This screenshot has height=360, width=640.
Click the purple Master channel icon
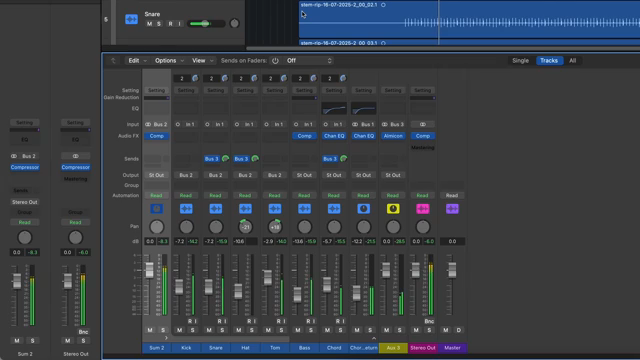(452, 209)
